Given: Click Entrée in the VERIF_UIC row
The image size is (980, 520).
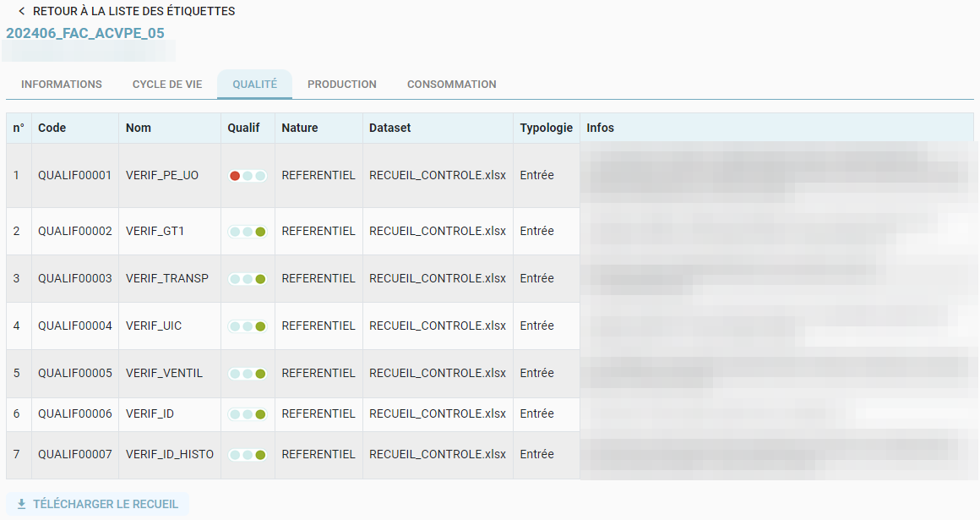Looking at the screenshot, I should click(x=536, y=326).
